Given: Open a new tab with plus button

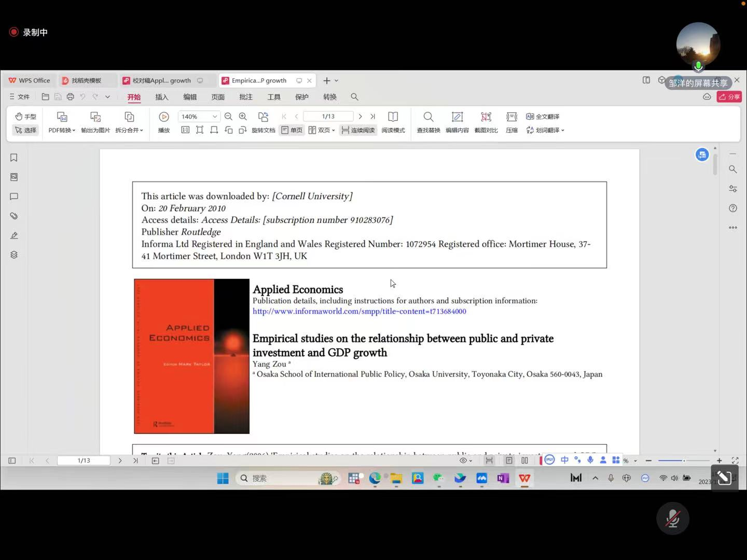Looking at the screenshot, I should tap(326, 80).
